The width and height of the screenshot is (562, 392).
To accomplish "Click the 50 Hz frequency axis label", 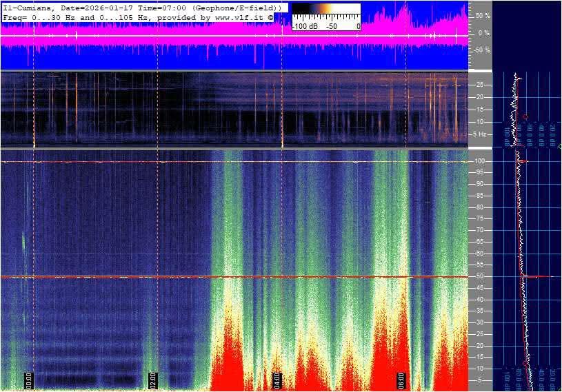I will [479, 277].
